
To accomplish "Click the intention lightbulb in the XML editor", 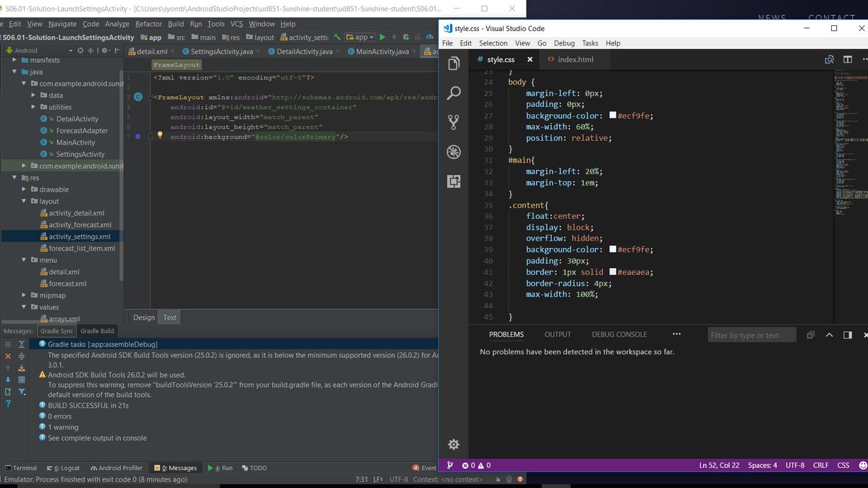I will click(x=161, y=135).
